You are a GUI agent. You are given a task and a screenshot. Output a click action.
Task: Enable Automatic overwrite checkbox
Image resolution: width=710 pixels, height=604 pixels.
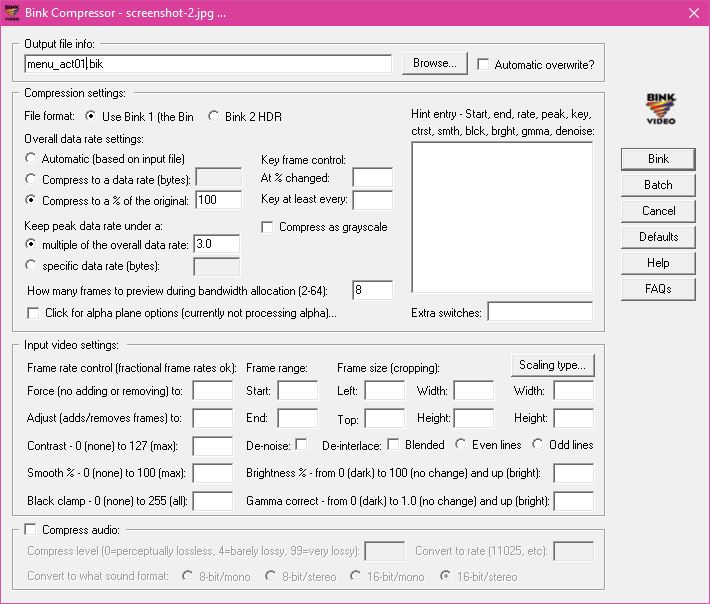(483, 64)
